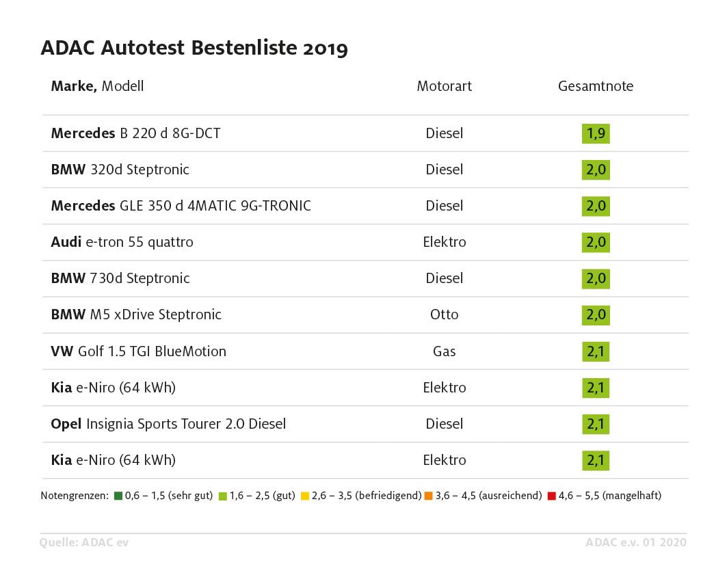The image size is (727, 588).
Task: Select the "Gas" engine type cell
Action: pyautogui.click(x=445, y=351)
